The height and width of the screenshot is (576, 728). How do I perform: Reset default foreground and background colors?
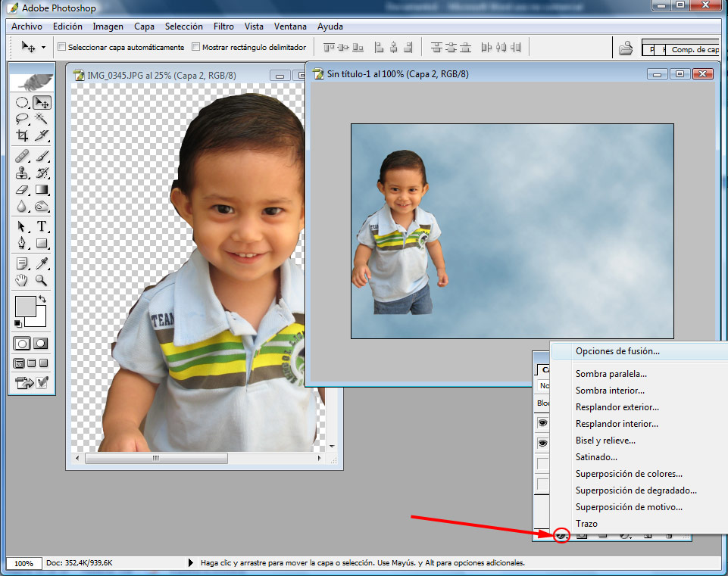click(x=18, y=323)
